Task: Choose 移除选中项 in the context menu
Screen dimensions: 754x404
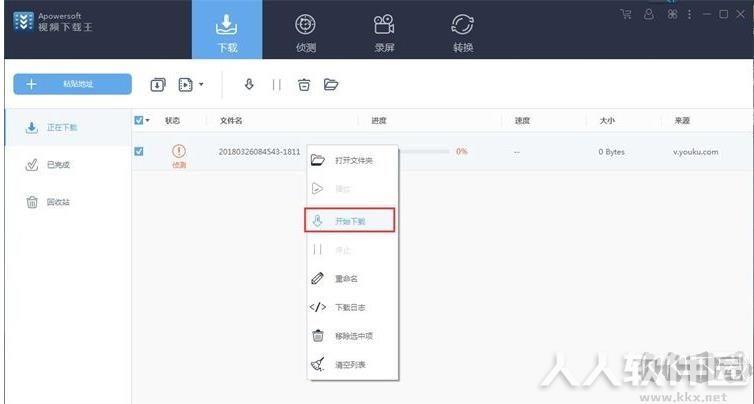Action: click(352, 336)
